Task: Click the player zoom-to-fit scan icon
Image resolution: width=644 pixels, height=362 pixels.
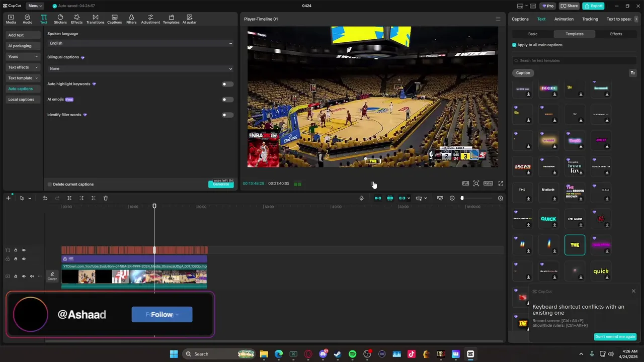Action: pos(476,184)
